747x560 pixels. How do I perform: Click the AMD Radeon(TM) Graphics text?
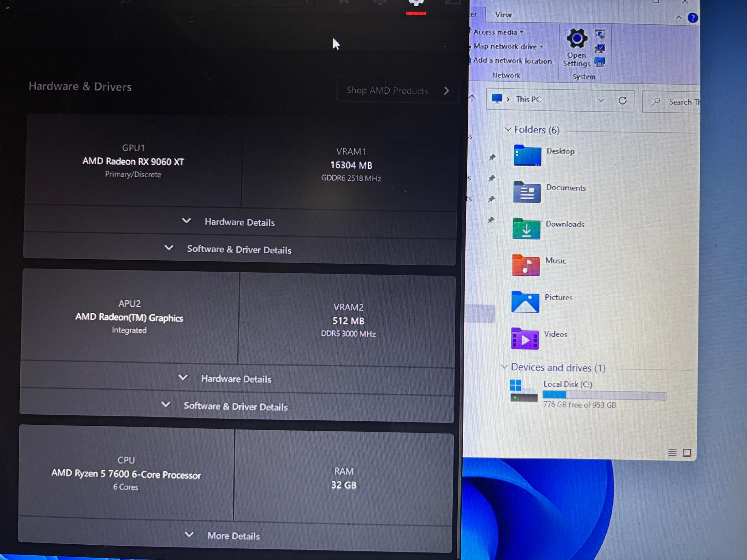pos(129,317)
